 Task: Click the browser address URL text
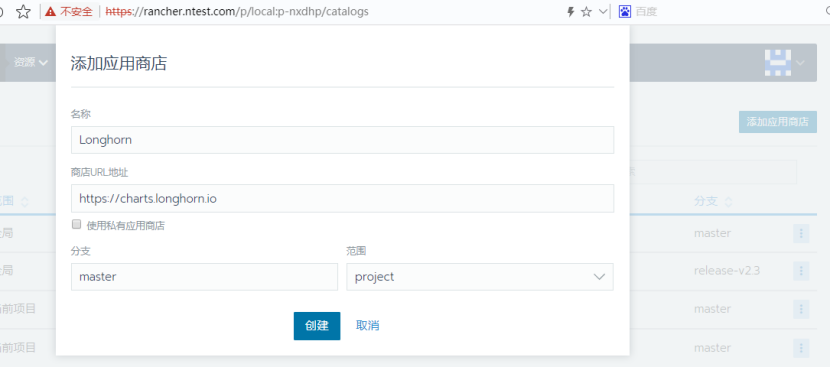[237, 12]
